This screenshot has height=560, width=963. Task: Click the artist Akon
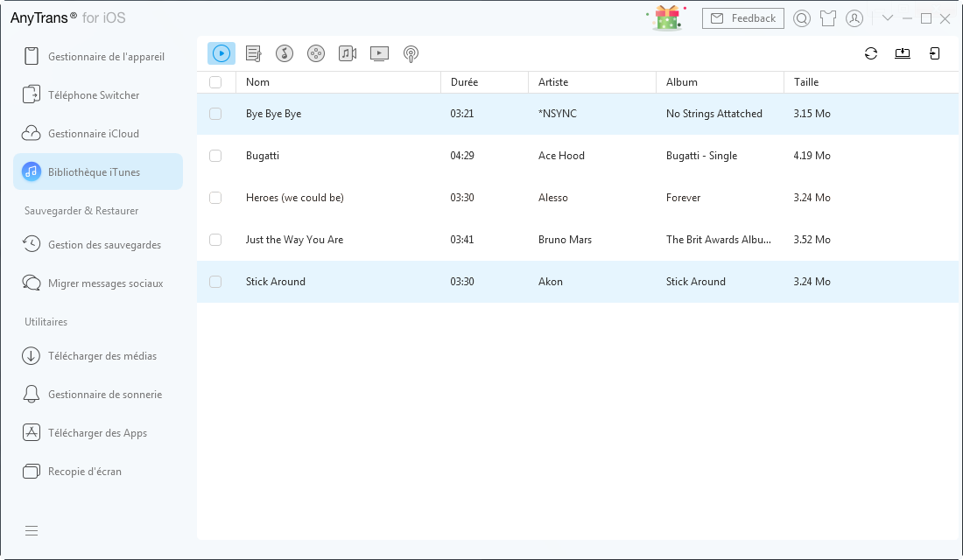click(551, 282)
